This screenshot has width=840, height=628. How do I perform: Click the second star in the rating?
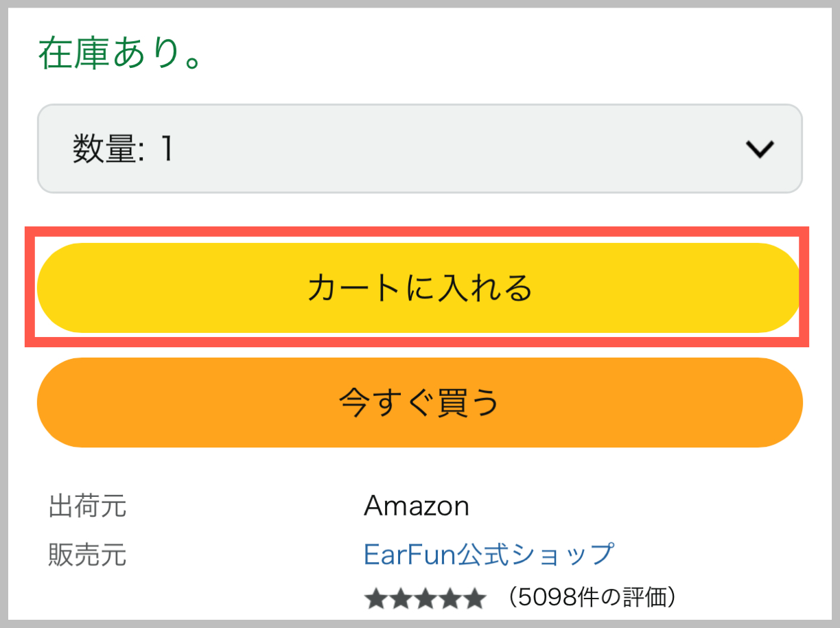click(401, 598)
